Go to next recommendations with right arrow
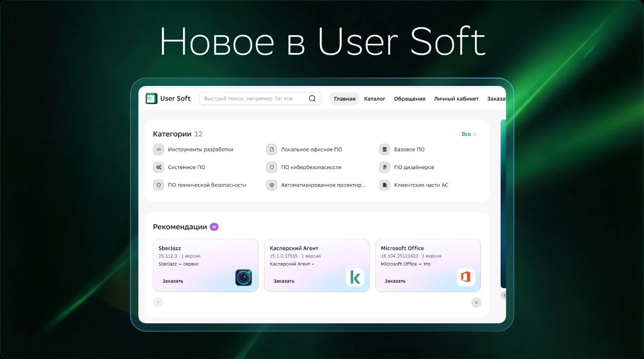 (476, 303)
